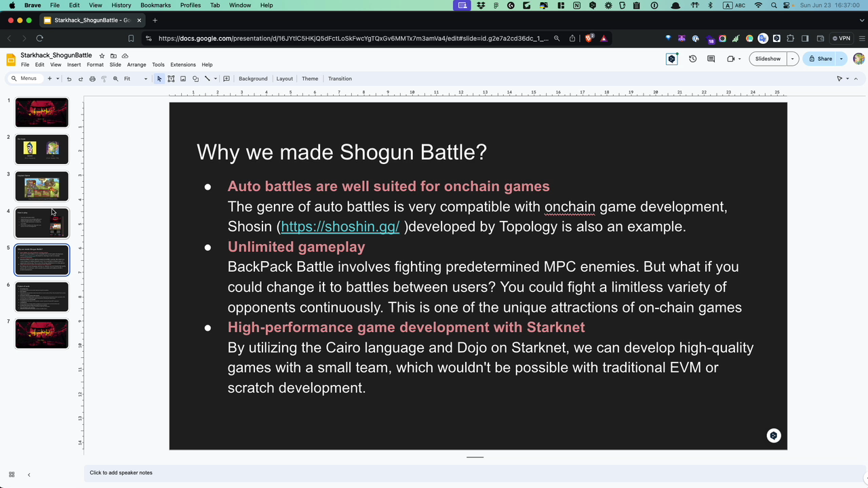Viewport: 868px width, 488px height.
Task: Open the Insert menu
Action: 74,64
